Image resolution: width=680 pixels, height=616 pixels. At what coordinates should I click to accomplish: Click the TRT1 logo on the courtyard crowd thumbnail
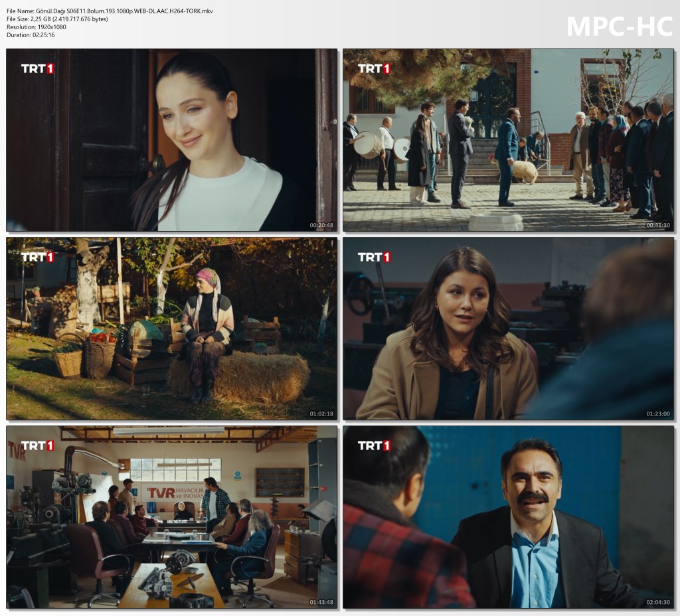(374, 68)
